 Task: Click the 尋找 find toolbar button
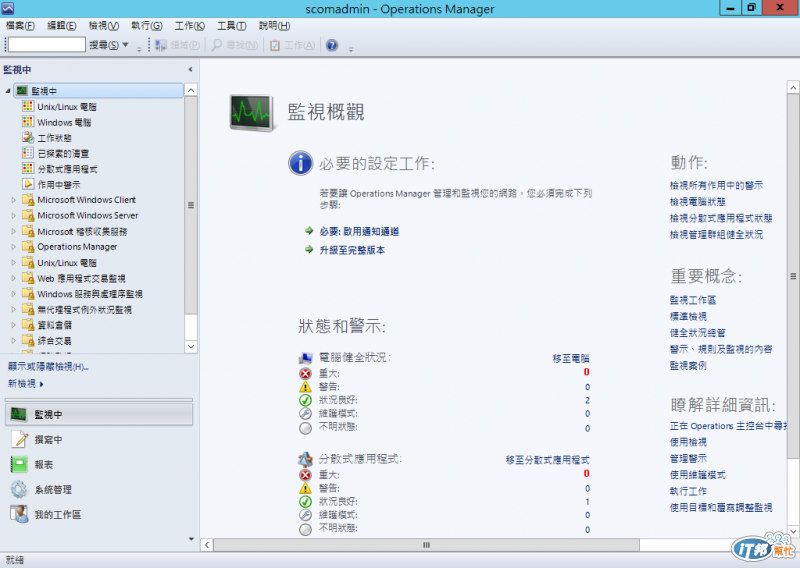[235, 45]
